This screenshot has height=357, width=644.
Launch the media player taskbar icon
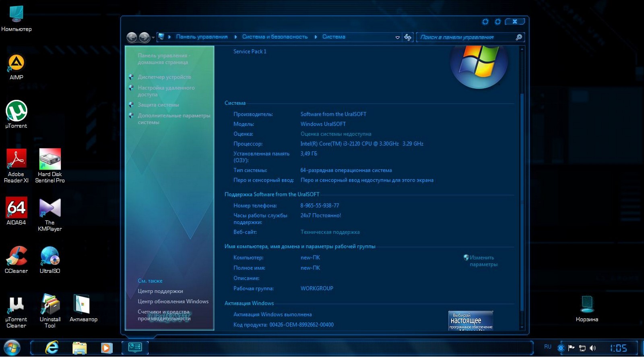coord(107,347)
